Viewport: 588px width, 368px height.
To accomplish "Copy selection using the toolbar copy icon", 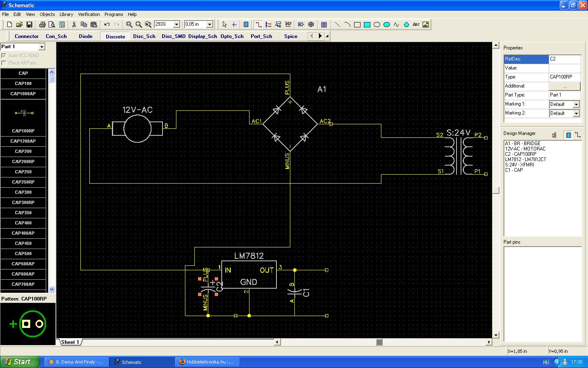I will (84, 25).
